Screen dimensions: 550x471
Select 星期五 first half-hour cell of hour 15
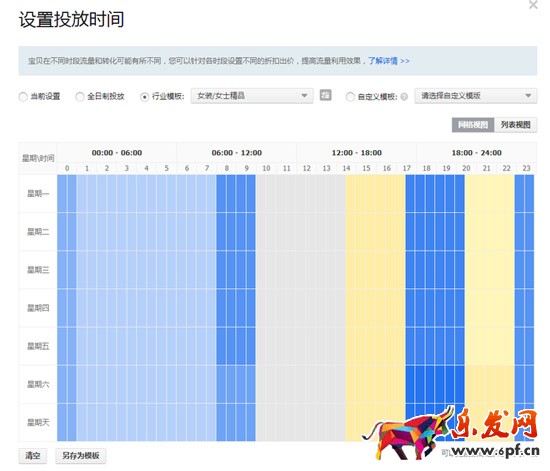361,346
